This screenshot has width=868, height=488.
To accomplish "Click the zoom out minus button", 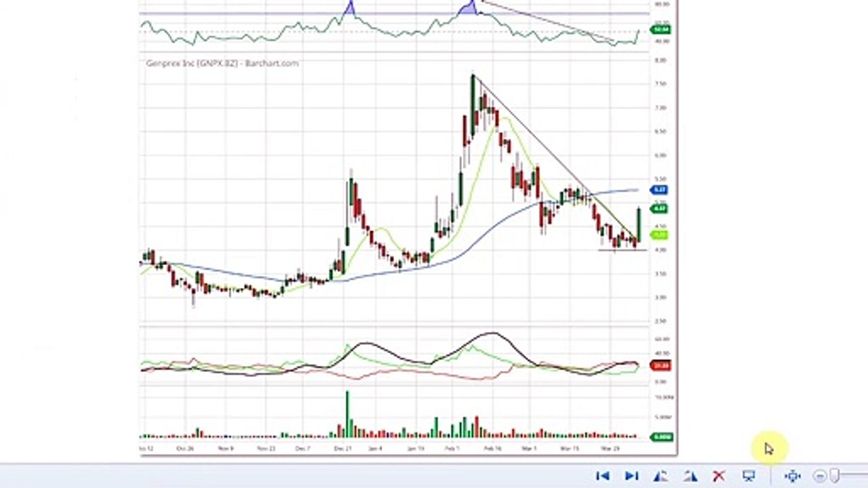I will (820, 476).
